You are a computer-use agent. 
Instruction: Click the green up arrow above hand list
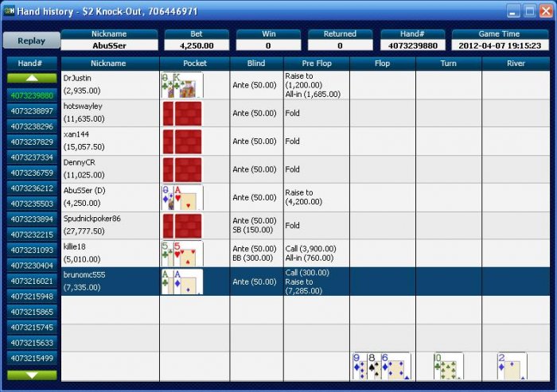(x=32, y=78)
